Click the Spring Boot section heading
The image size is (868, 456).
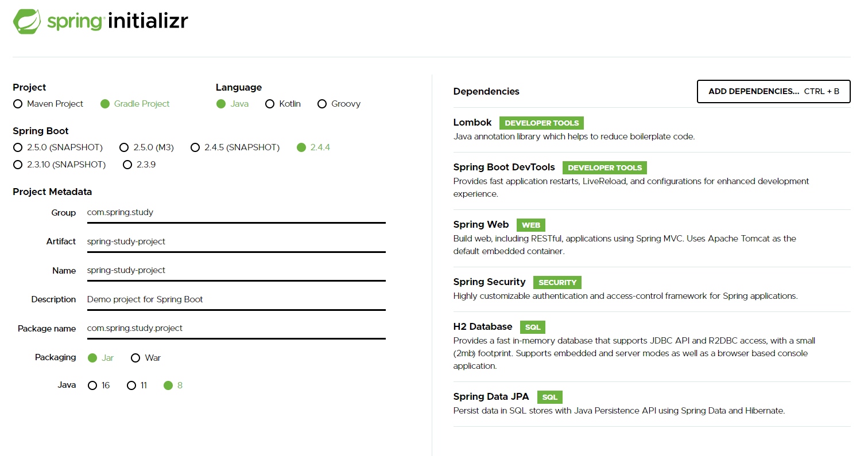point(41,131)
